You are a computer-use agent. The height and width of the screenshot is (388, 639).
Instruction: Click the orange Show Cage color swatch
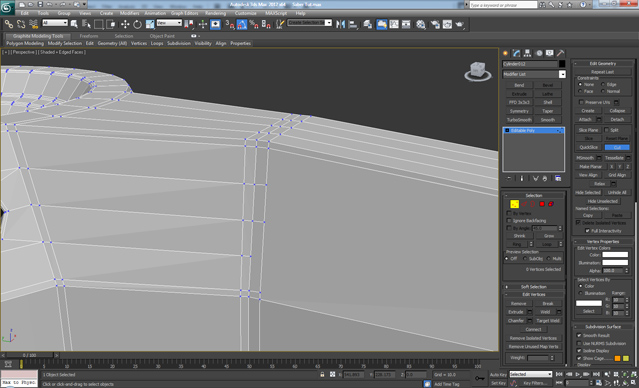pyautogui.click(x=617, y=358)
